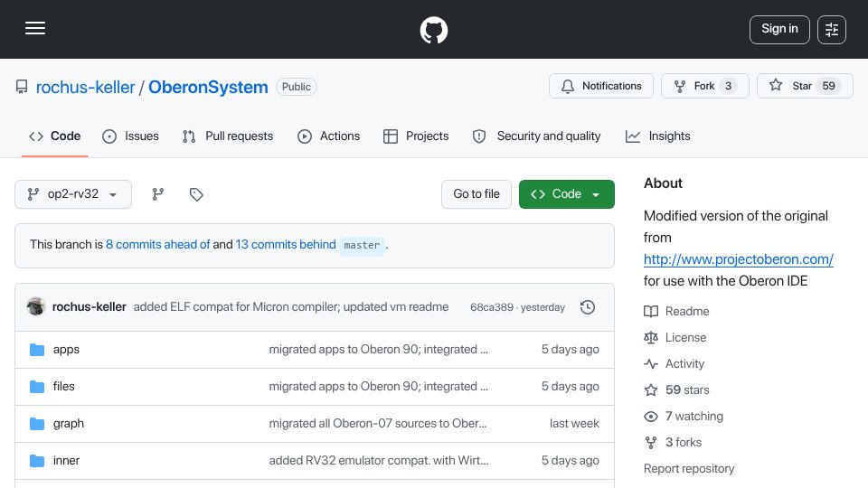Open the Readme link in About
The width and height of the screenshot is (868, 488).
(677, 312)
